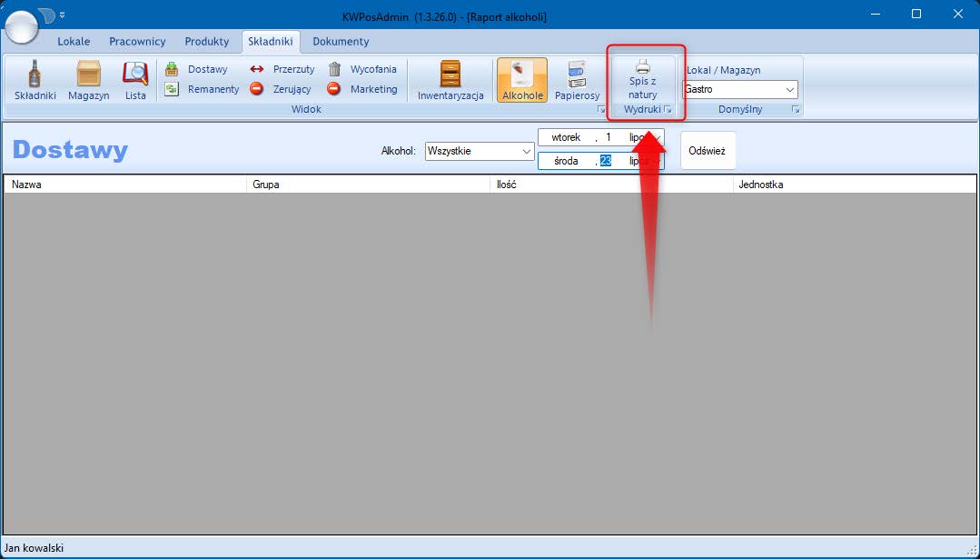Switch to the Papierosy report

[x=577, y=80]
